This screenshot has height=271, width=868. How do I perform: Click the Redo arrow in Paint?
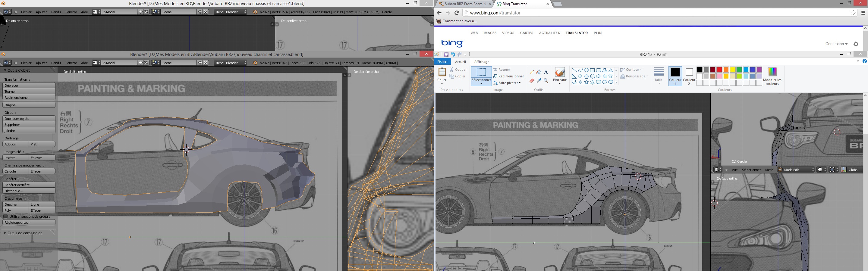pos(459,54)
